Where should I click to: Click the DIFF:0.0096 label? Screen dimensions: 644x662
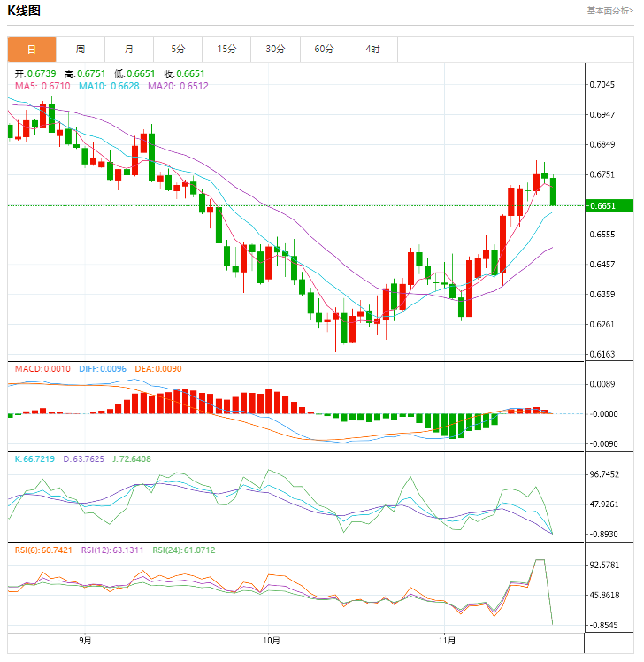[x=103, y=369]
